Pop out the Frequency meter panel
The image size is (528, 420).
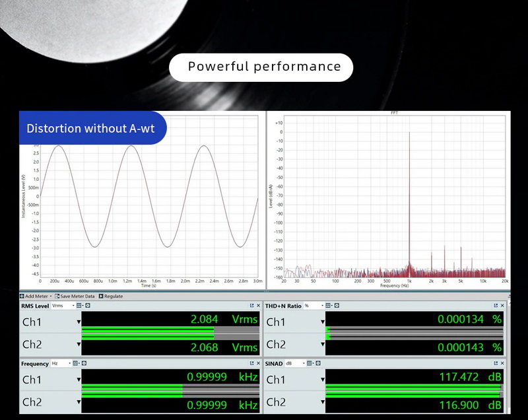tap(251, 364)
